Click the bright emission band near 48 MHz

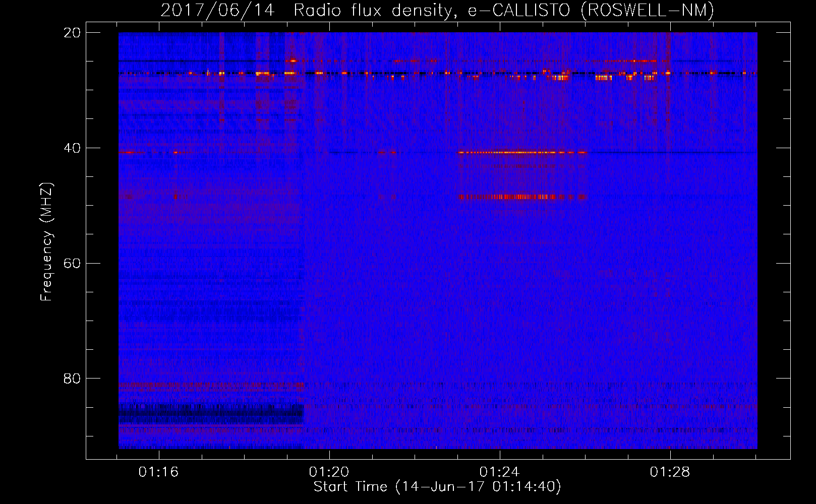[523, 197]
